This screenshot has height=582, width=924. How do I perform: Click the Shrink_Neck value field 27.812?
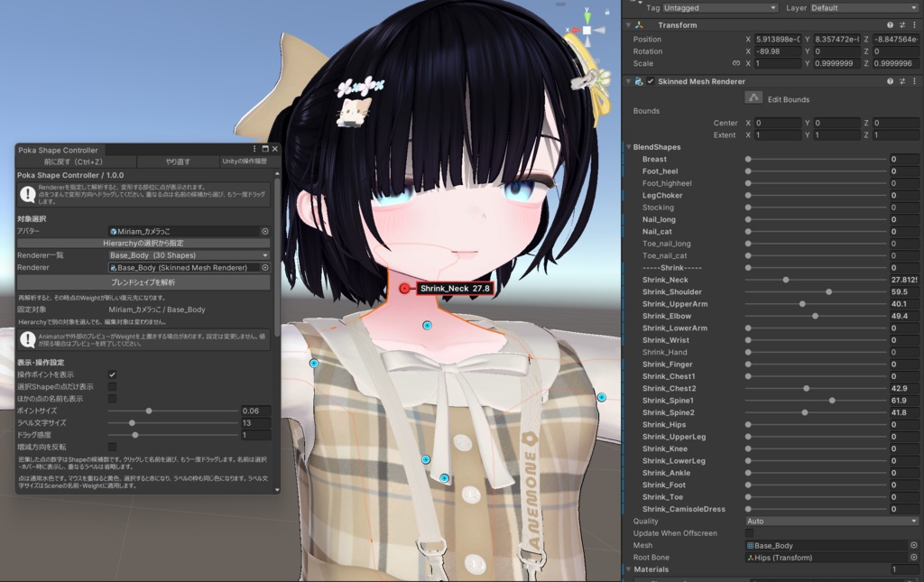coord(903,280)
